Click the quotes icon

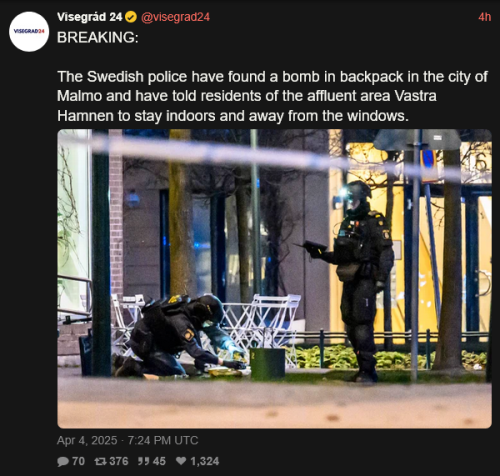(x=143, y=461)
